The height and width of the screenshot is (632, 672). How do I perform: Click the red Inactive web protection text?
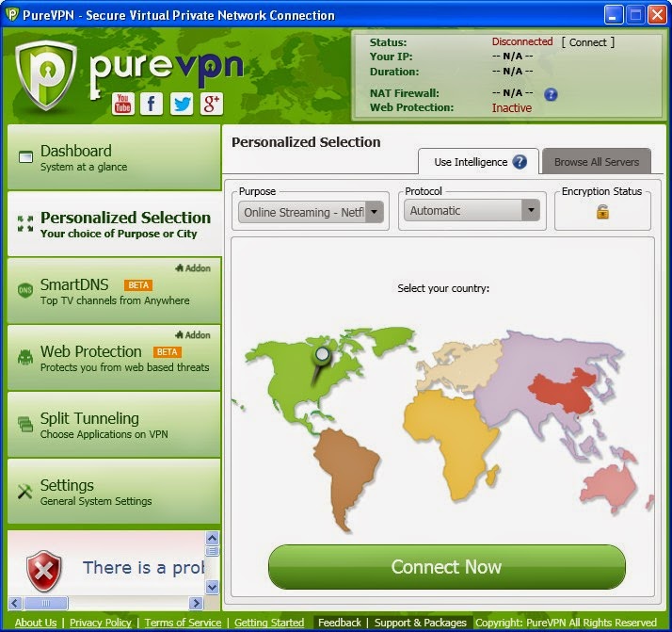(511, 107)
